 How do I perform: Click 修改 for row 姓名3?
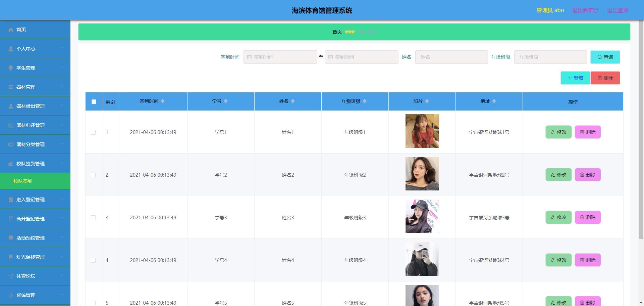[558, 217]
